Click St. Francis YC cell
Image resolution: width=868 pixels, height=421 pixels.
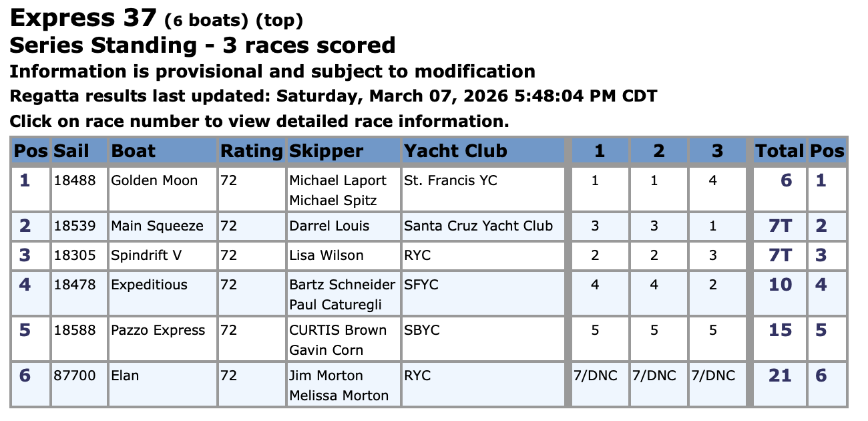450,180
